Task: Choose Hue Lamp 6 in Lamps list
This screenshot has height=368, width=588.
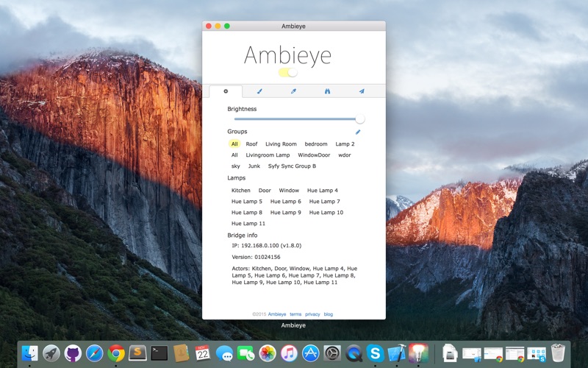Action: 286,201
